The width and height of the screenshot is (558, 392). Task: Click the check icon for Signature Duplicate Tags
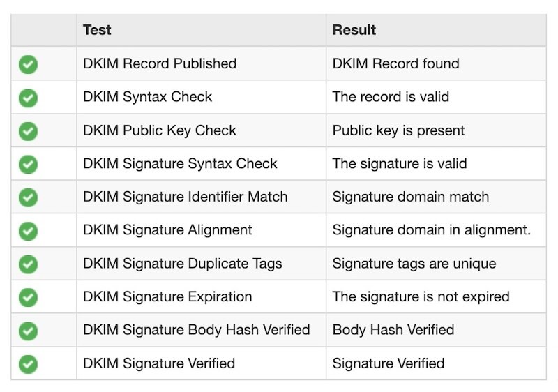(28, 264)
